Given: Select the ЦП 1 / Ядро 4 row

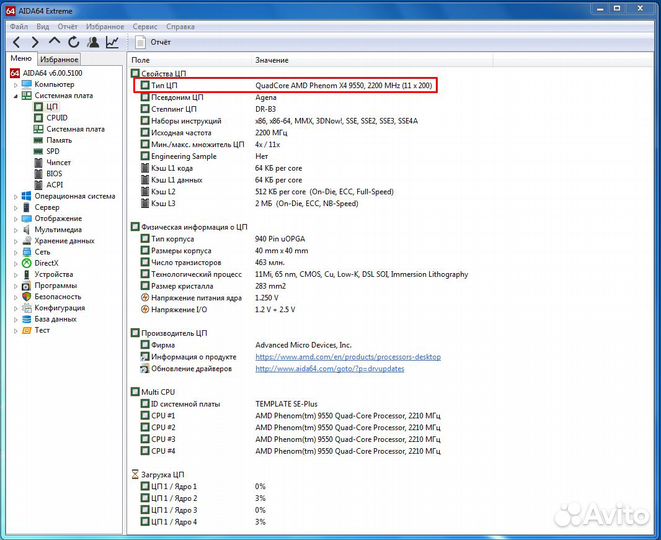Looking at the screenshot, I should [203, 522].
